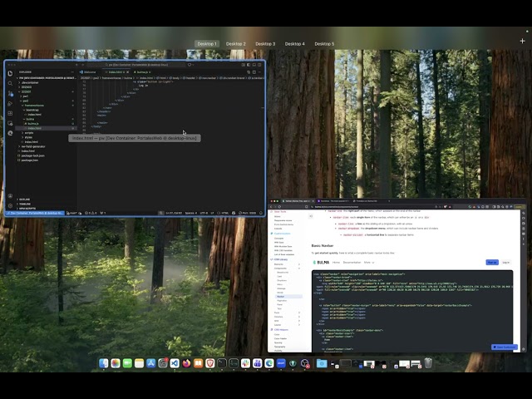Image resolution: width=532 pixels, height=399 pixels.
Task: Click Home link in Bulma navbar example
Action: click(336, 263)
